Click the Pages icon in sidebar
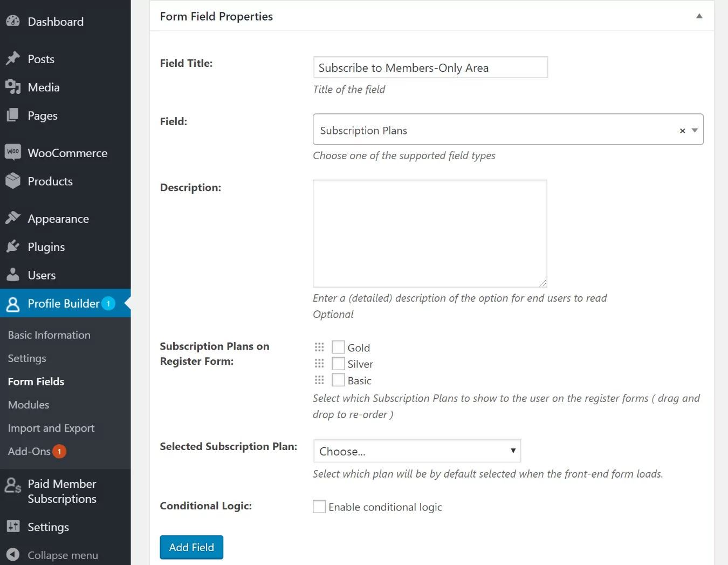The width and height of the screenshot is (728, 565). (x=13, y=115)
